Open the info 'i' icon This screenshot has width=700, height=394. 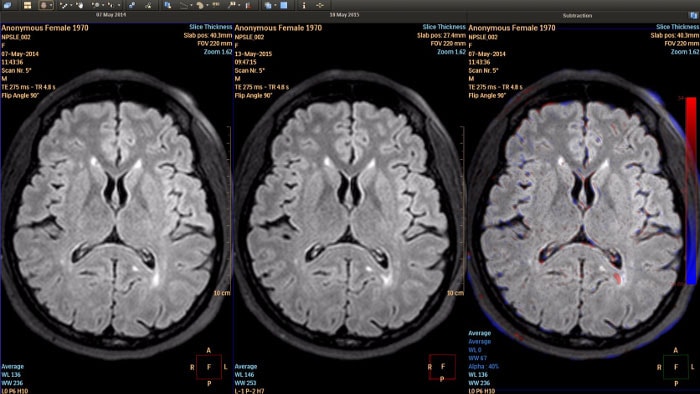[x=304, y=5]
